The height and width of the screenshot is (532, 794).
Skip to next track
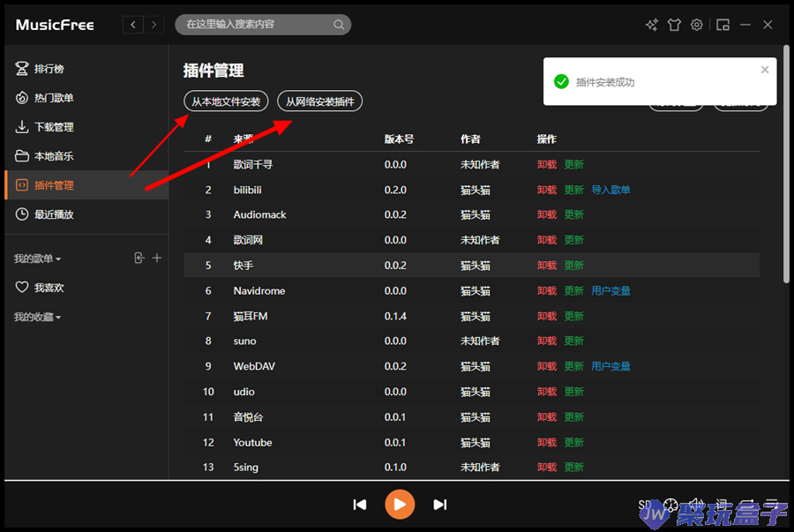pos(439,504)
